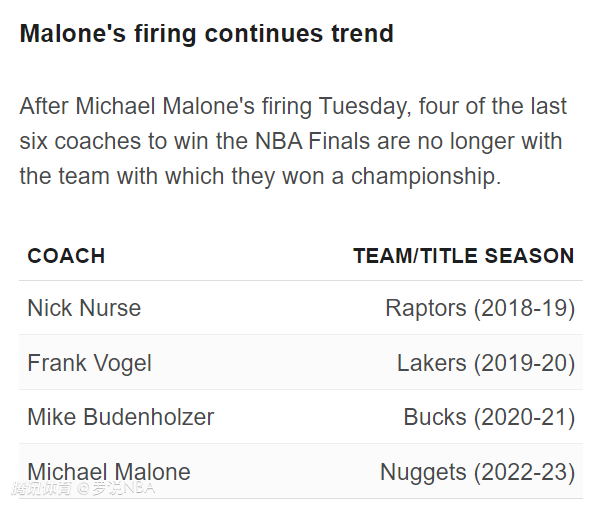Click the Lakers (2019-20) entry
This screenshot has width=610, height=505.
pyautogui.click(x=486, y=363)
